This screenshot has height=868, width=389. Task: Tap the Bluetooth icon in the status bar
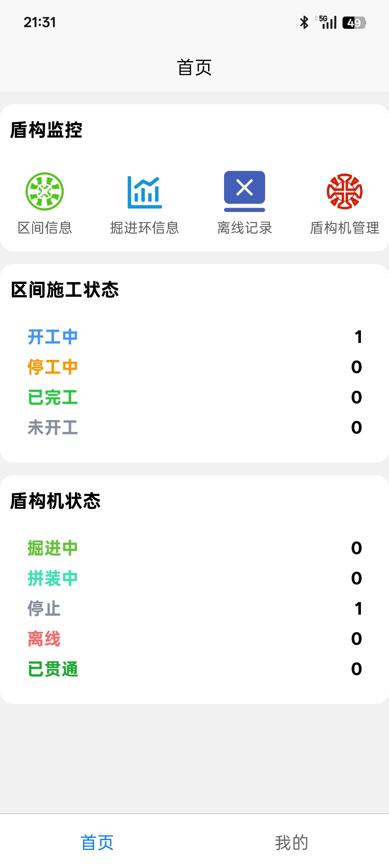pyautogui.click(x=304, y=22)
